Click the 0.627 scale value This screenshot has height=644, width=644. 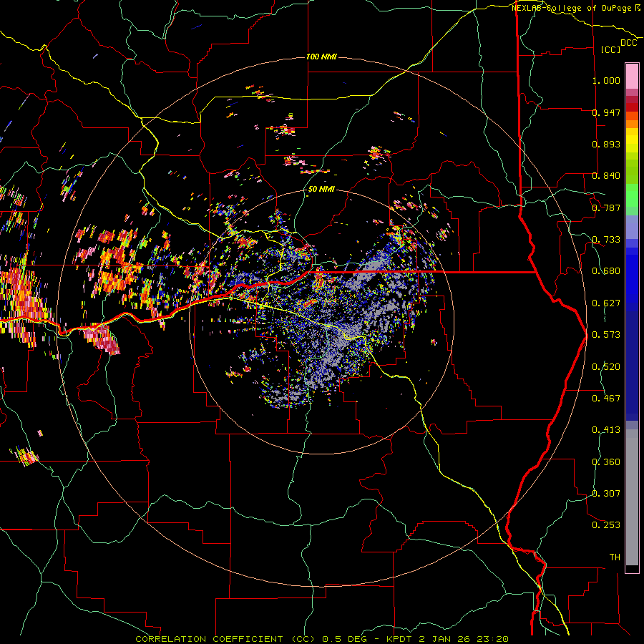(x=606, y=303)
